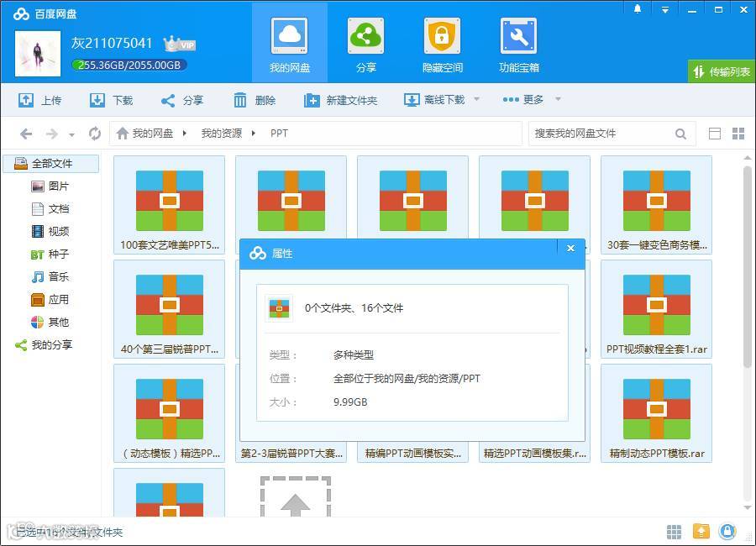Select 精制动态PPT模板.rar file
This screenshot has height=546, width=756.
point(656,413)
